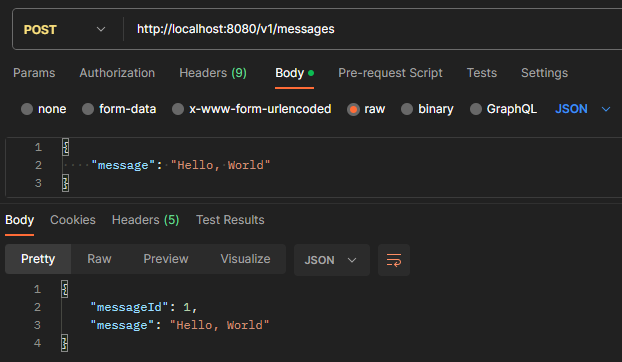Select the GraphQL body type

[x=476, y=109]
